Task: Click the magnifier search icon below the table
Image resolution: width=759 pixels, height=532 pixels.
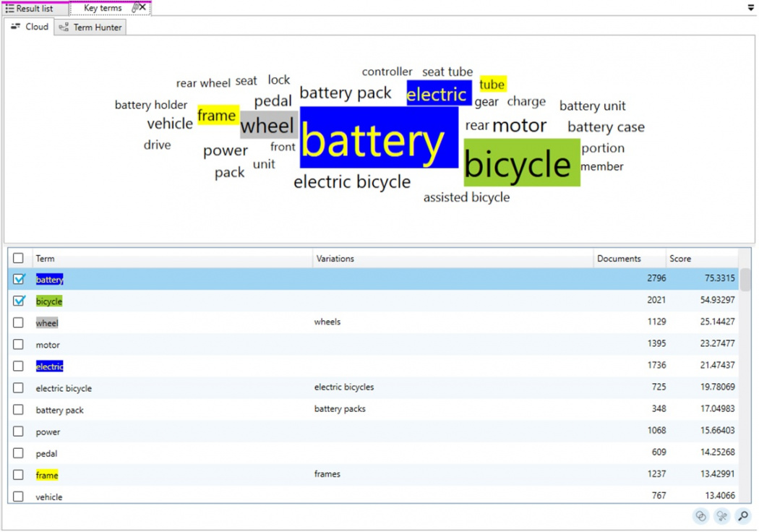Action: 743,516
